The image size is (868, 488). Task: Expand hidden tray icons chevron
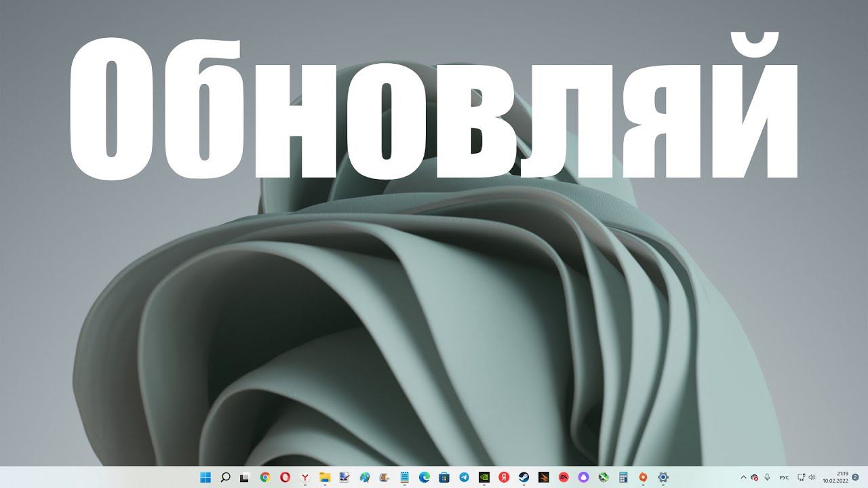click(743, 477)
